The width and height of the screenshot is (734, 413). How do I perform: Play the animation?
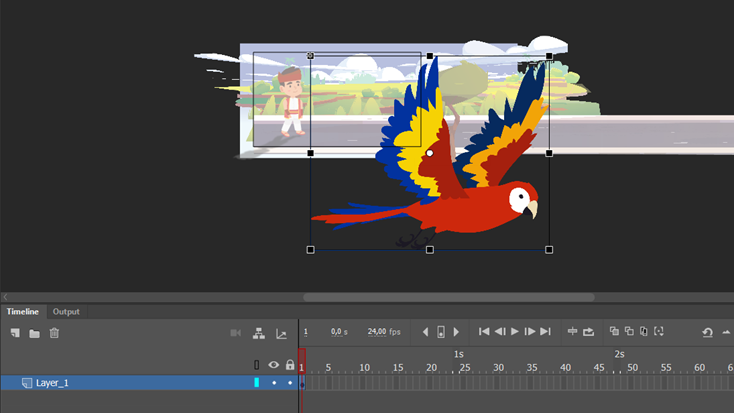[x=514, y=332]
